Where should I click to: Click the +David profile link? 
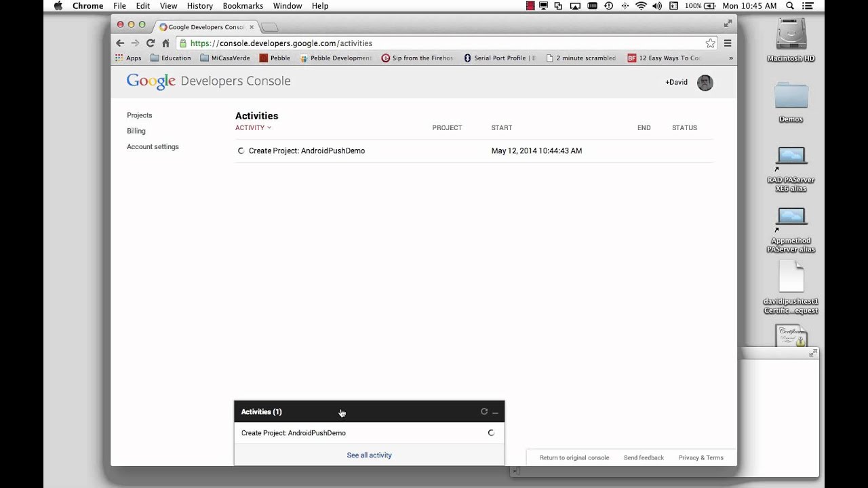point(676,82)
